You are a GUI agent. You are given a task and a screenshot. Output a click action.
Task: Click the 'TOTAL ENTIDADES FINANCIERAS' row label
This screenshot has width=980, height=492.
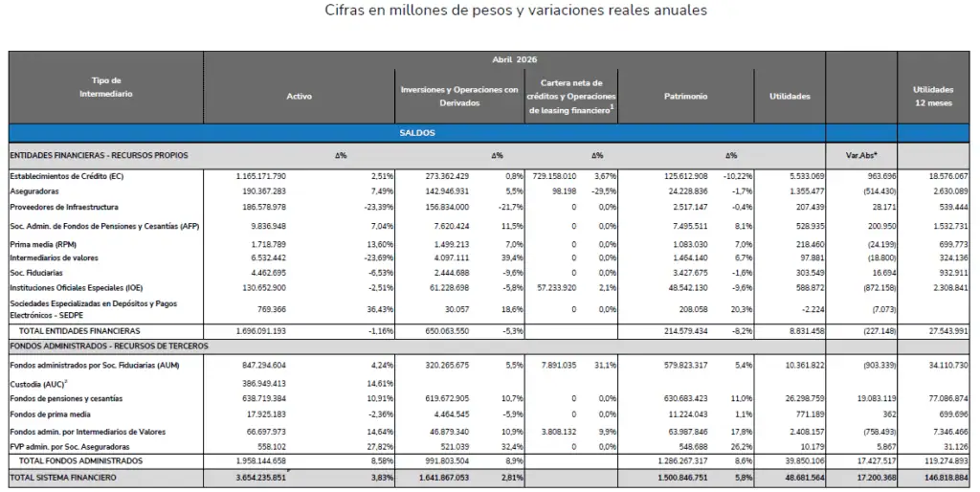tap(79, 331)
